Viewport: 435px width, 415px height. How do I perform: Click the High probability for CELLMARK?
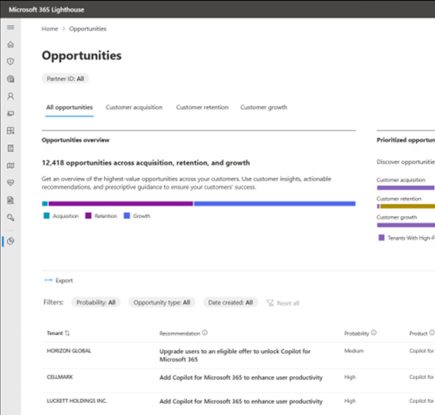[350, 377]
